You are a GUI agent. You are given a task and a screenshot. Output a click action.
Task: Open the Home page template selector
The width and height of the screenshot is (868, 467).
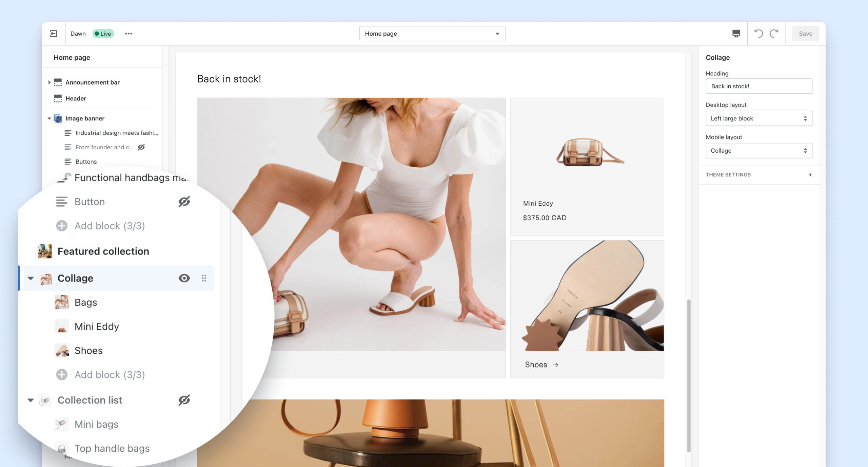(x=432, y=33)
